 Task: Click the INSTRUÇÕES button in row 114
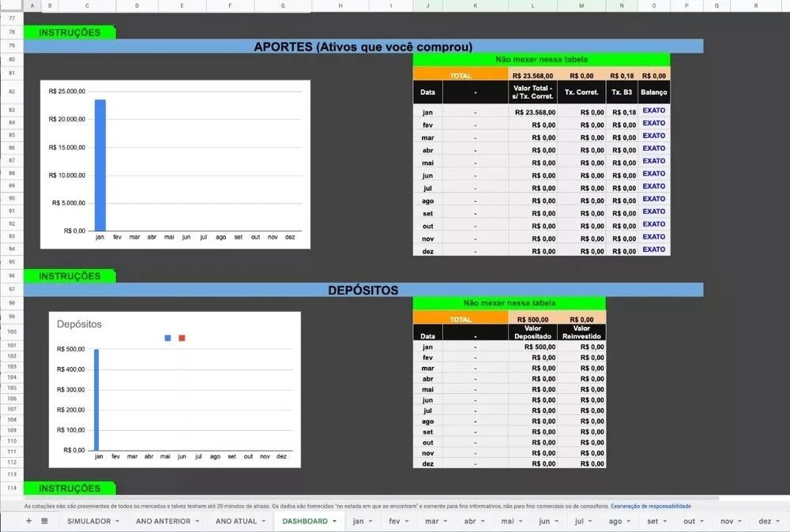[x=70, y=489]
